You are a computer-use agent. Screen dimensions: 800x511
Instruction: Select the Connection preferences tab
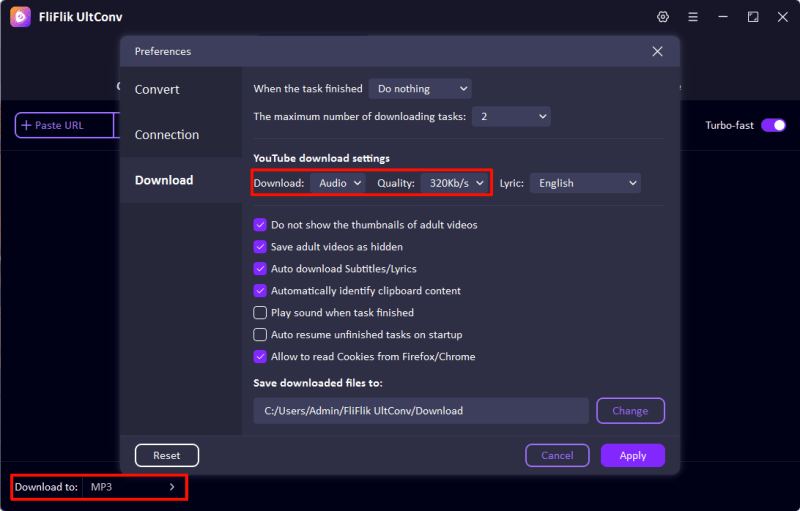coord(167,135)
